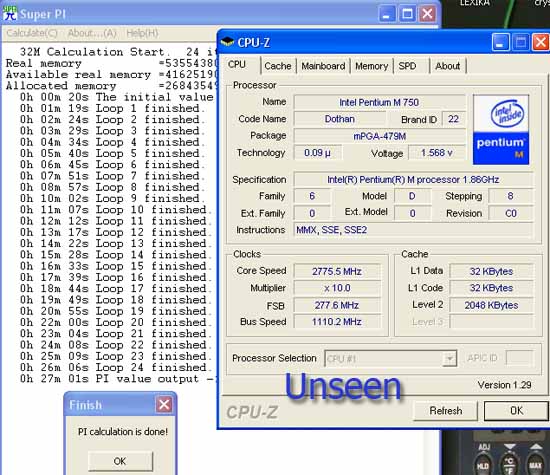Switch to the Mainboard tab
Screen dimensions: 550x475
(323, 66)
